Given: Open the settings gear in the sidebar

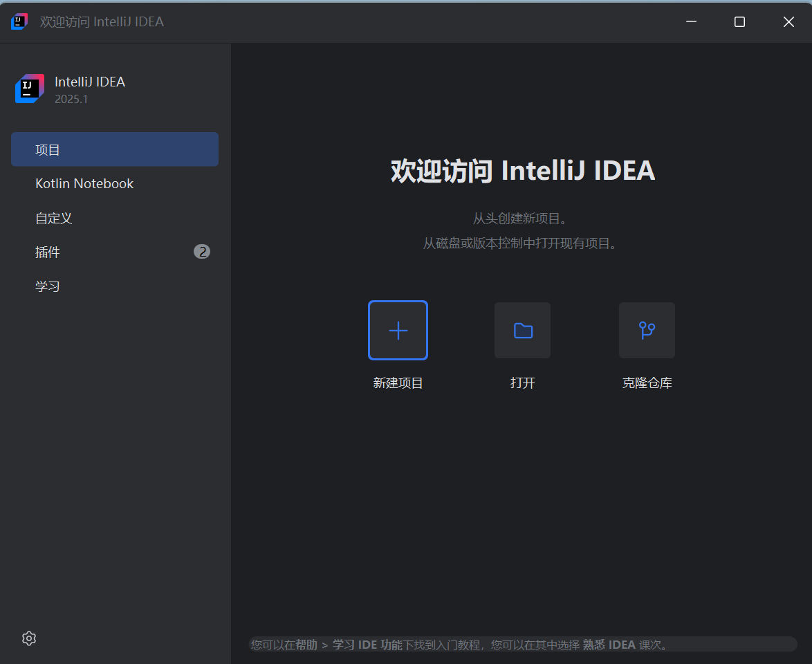Looking at the screenshot, I should point(29,638).
